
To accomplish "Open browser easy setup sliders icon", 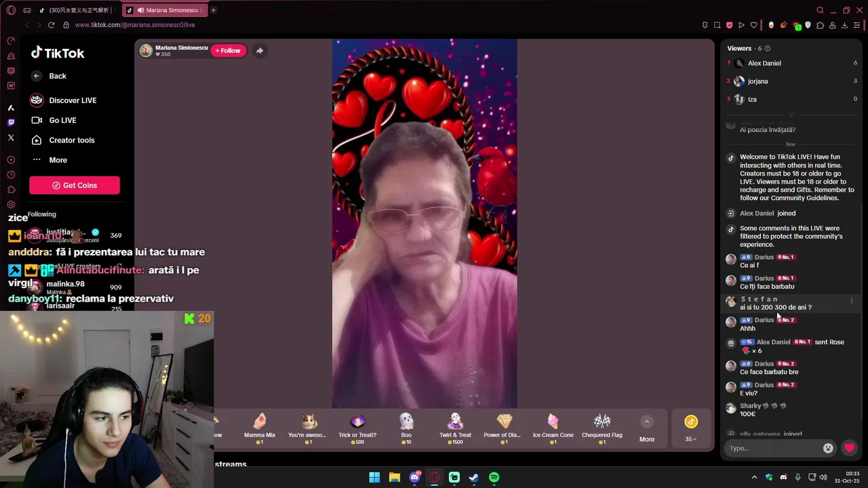I will coord(856,25).
